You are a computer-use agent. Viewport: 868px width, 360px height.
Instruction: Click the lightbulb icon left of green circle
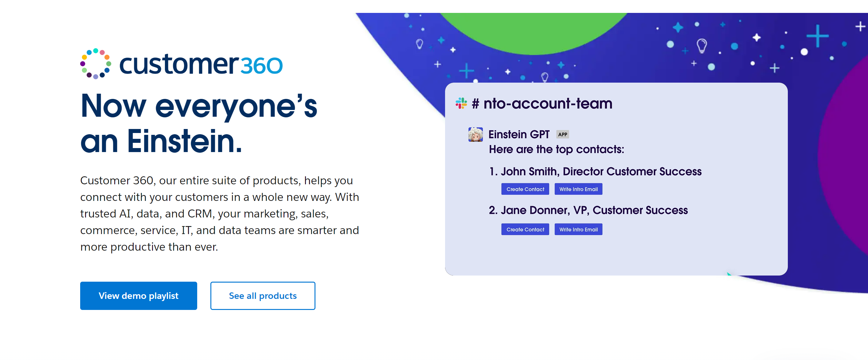click(420, 44)
